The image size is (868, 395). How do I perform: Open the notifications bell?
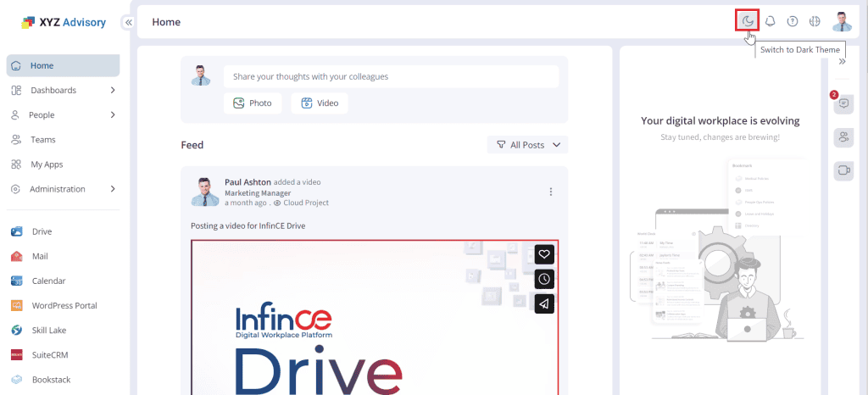click(x=770, y=21)
